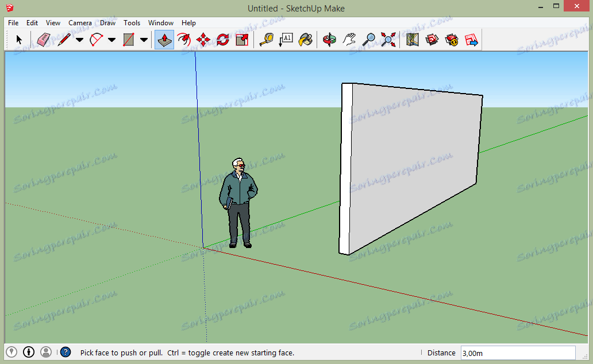Activate the Orbit camera tool
This screenshot has width=593, height=364.
(x=329, y=40)
